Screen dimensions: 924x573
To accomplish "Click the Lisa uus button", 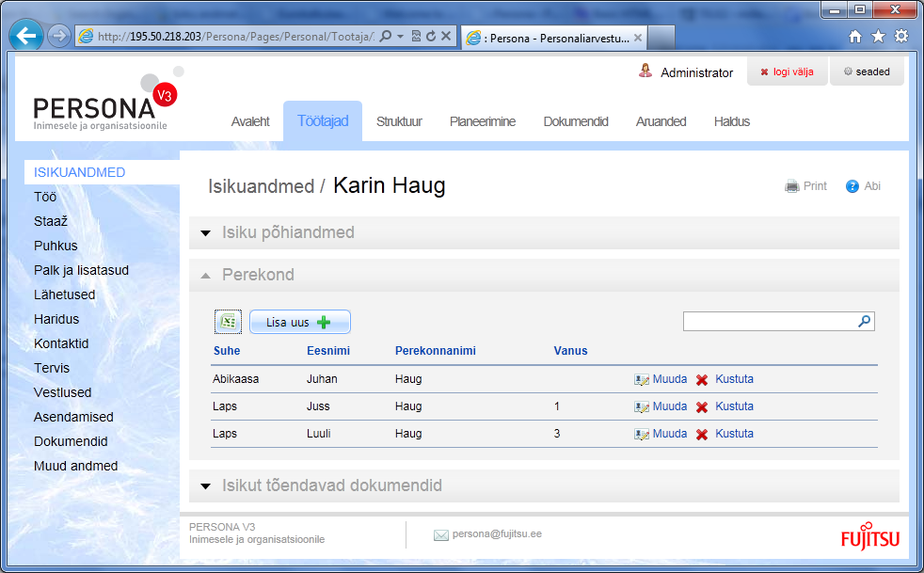I will (x=299, y=322).
